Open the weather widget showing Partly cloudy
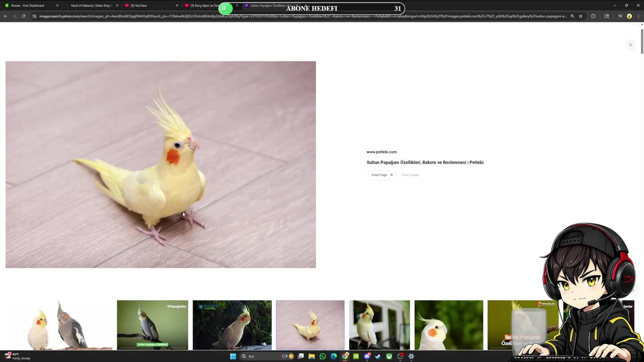 click(x=18, y=356)
